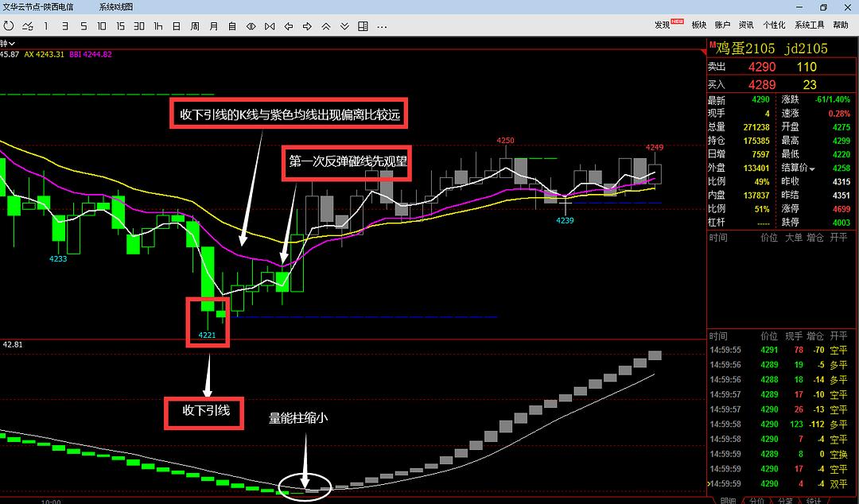This screenshot has height=504, width=859.
Task: Switch to the 15-minute period
Action: [120, 26]
